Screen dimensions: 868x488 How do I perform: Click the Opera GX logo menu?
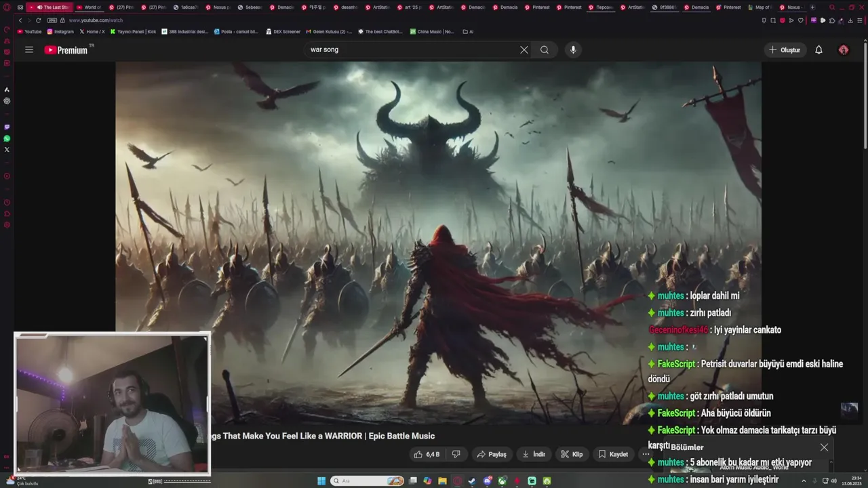tap(7, 7)
